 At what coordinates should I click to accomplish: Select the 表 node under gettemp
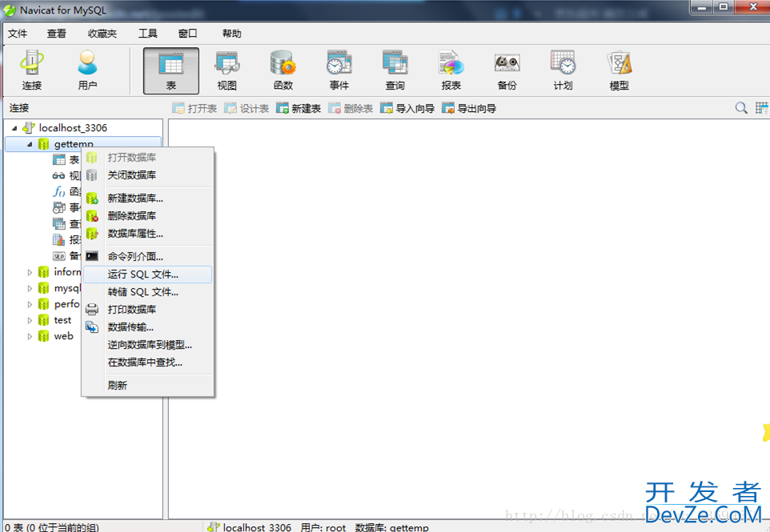coord(66,159)
